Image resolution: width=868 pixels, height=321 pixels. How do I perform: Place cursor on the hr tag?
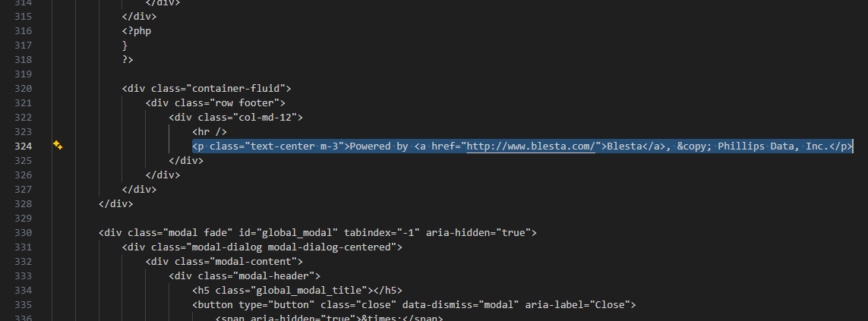click(210, 132)
